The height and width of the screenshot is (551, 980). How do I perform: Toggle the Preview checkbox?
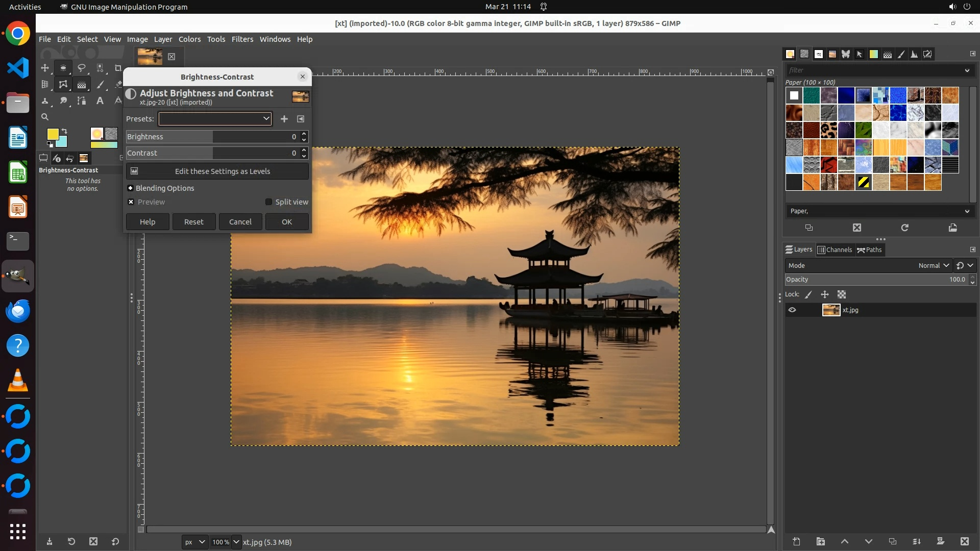[x=131, y=202]
